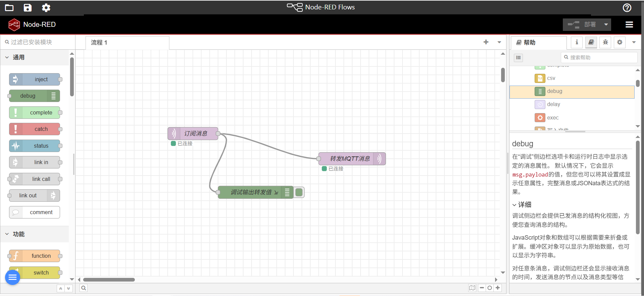Open the Node-RED hamburger main menu
Screen dimensions: 644x296
[629, 24]
